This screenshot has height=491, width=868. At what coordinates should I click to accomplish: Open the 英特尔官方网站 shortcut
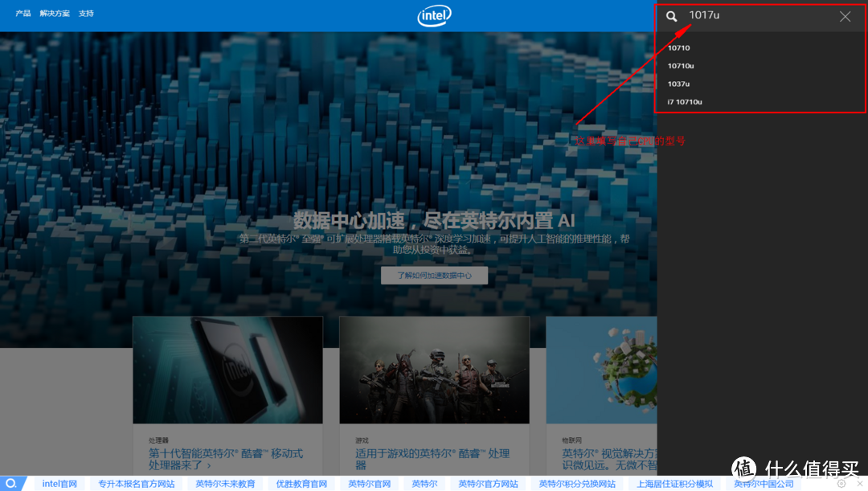(489, 484)
